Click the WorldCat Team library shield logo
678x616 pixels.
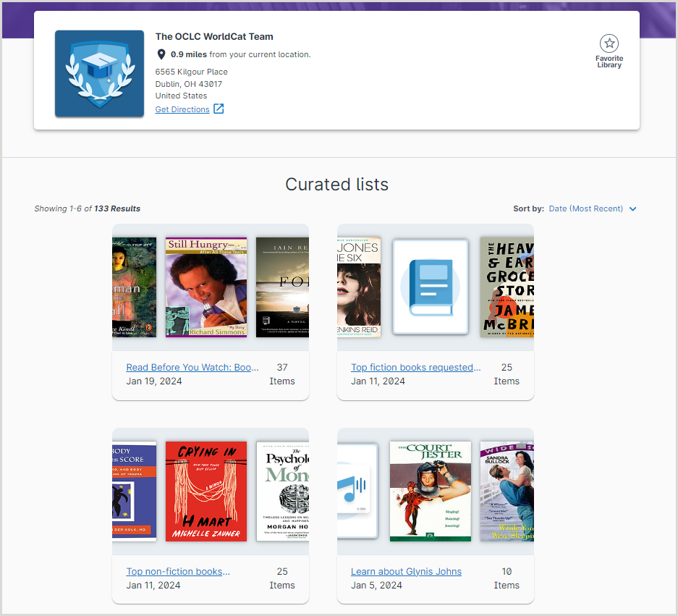point(99,74)
